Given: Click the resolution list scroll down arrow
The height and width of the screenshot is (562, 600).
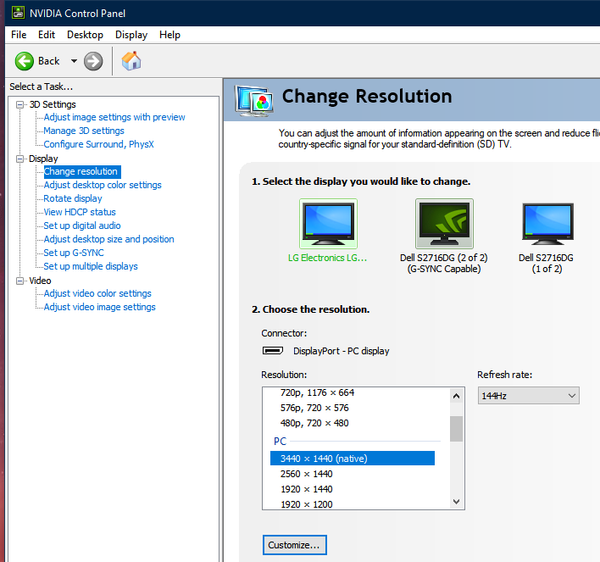Looking at the screenshot, I should (456, 501).
